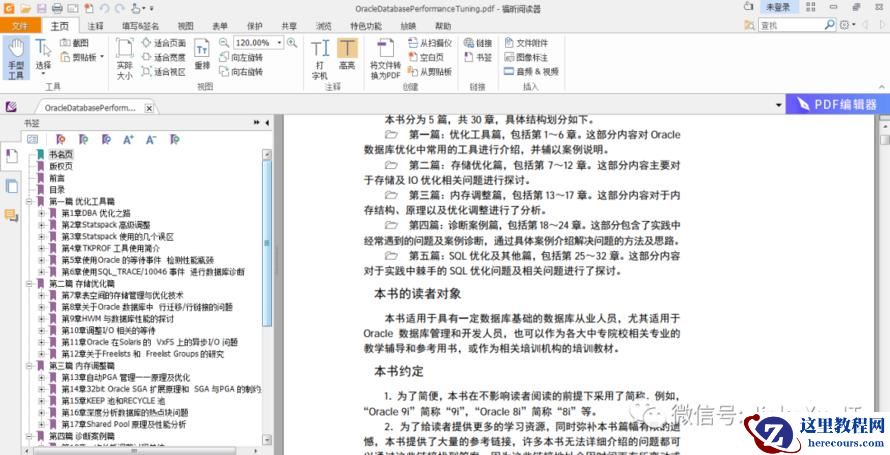Create a blank page (空白页)
Viewport: 890px width, 455px height.
pyautogui.click(x=426, y=57)
